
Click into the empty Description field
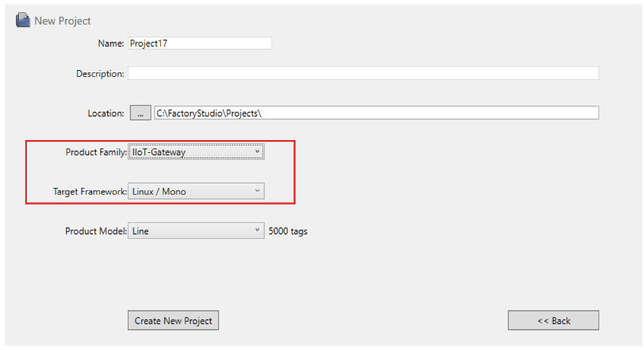point(363,73)
